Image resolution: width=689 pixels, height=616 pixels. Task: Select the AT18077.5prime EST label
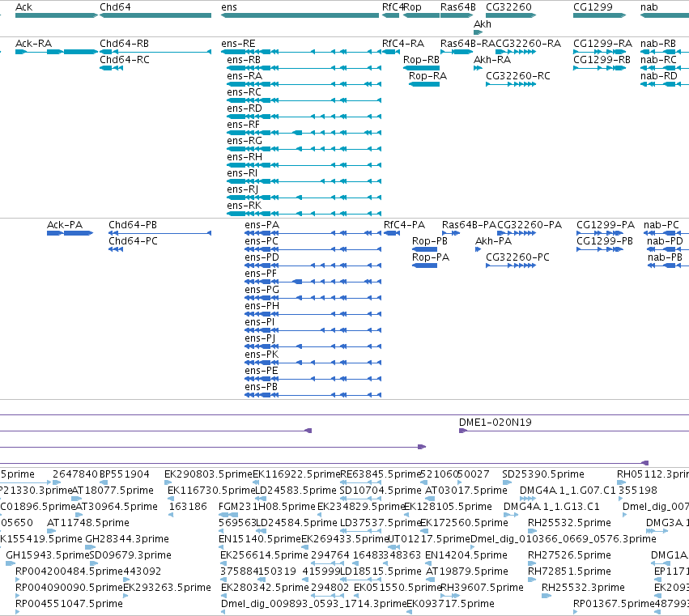click(x=113, y=491)
